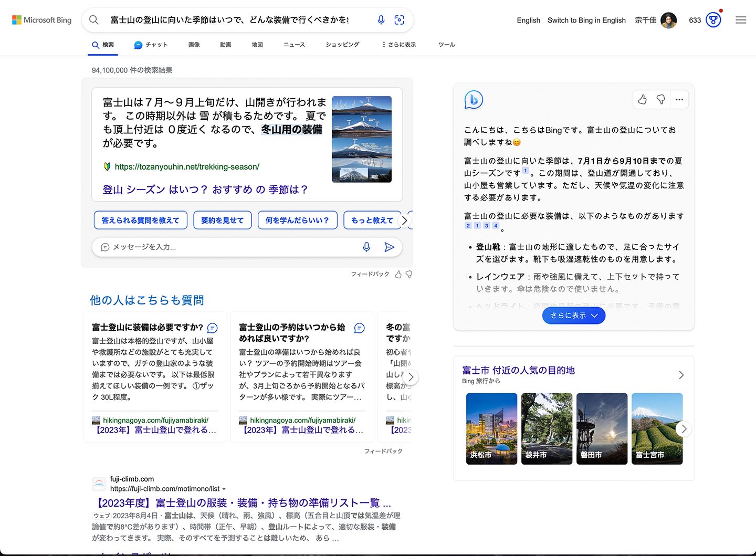The width and height of the screenshot is (756, 556).
Task: Open three-dot options in chat panel
Action: coord(679,99)
